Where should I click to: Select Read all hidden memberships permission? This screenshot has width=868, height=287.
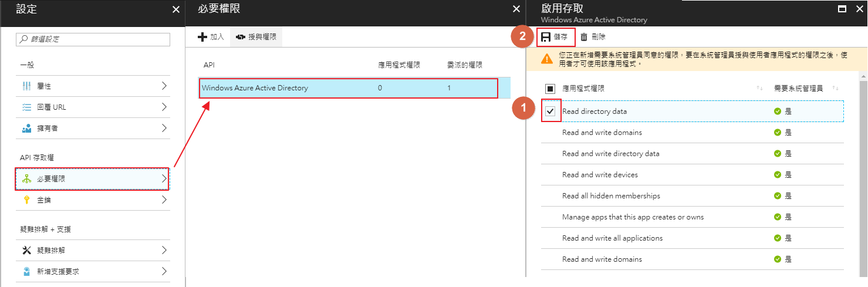point(611,196)
